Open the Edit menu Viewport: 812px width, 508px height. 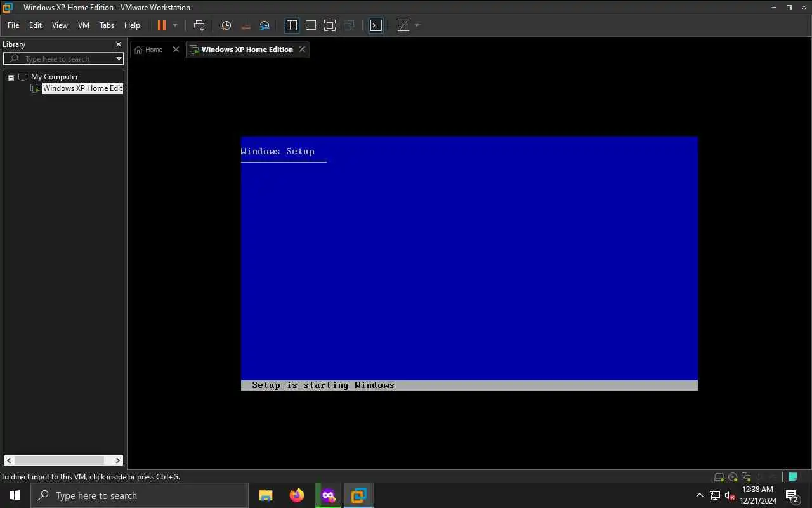click(36, 25)
